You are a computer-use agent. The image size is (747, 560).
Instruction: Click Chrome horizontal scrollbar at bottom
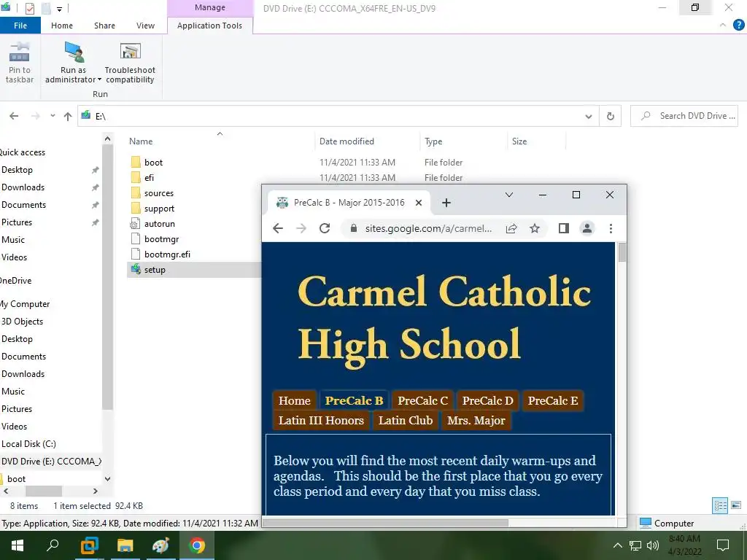pos(385,523)
